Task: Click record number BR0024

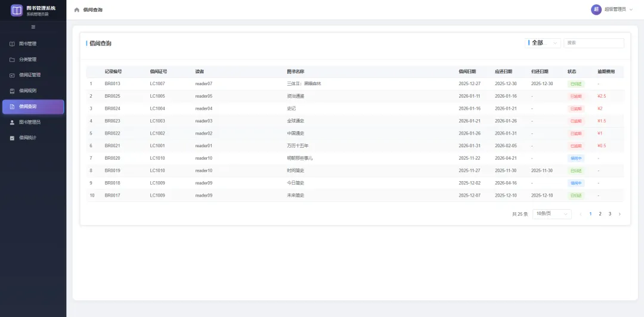Action: coord(112,108)
